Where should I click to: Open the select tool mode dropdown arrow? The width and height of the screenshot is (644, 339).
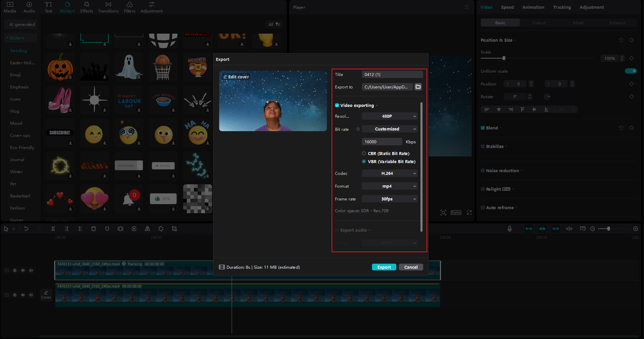click(13, 229)
